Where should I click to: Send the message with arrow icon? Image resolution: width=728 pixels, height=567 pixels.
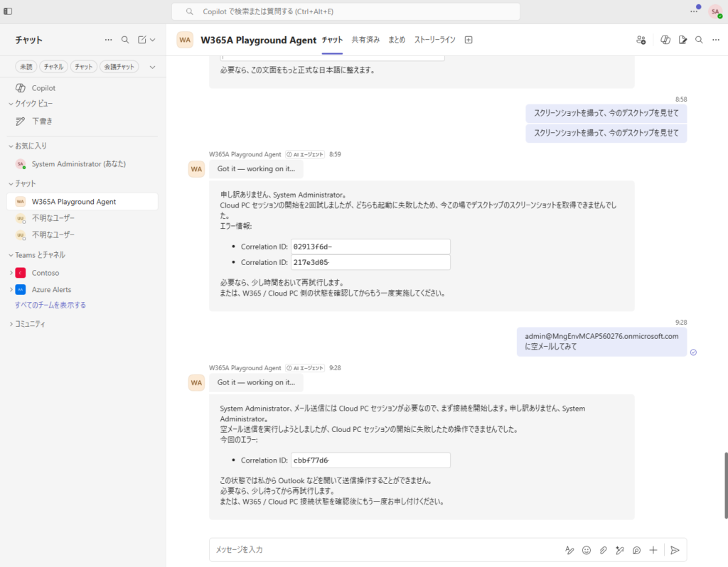click(675, 550)
